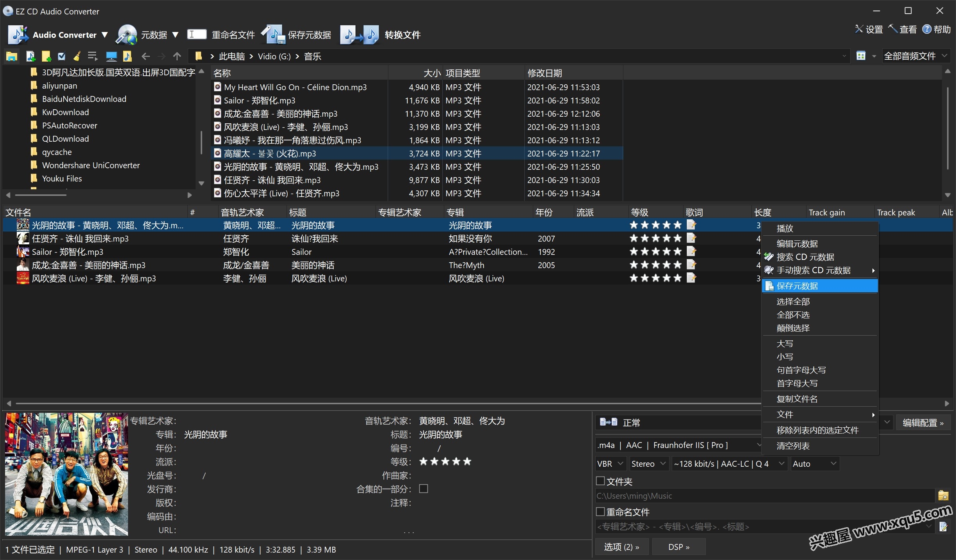Click the 编辑配置 » button
The image size is (956, 560).
point(923,423)
